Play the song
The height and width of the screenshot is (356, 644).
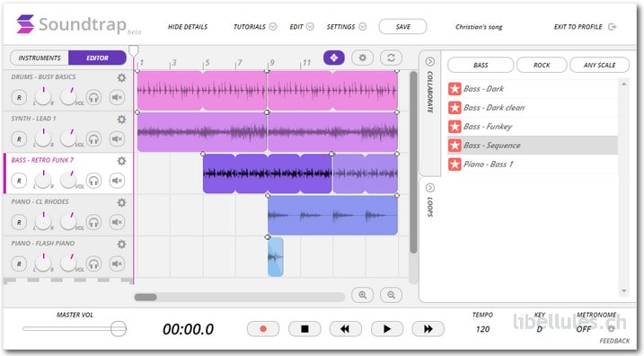coord(387,329)
